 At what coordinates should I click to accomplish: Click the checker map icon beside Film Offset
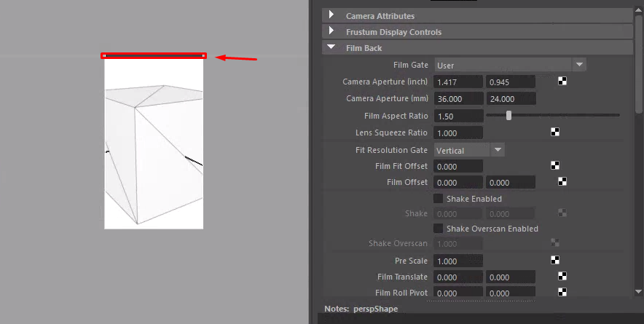click(x=562, y=181)
